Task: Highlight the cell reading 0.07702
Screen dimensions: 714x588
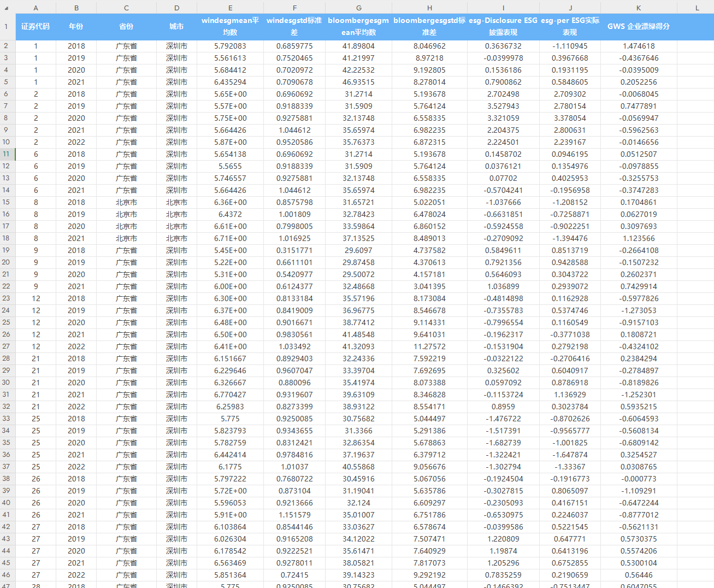Action: point(503,178)
